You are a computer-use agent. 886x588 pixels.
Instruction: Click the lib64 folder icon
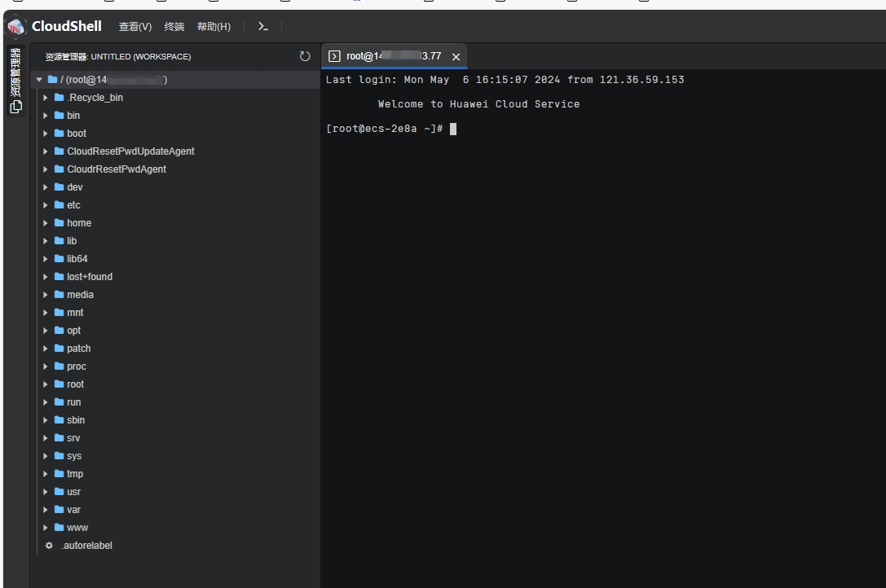(59, 259)
